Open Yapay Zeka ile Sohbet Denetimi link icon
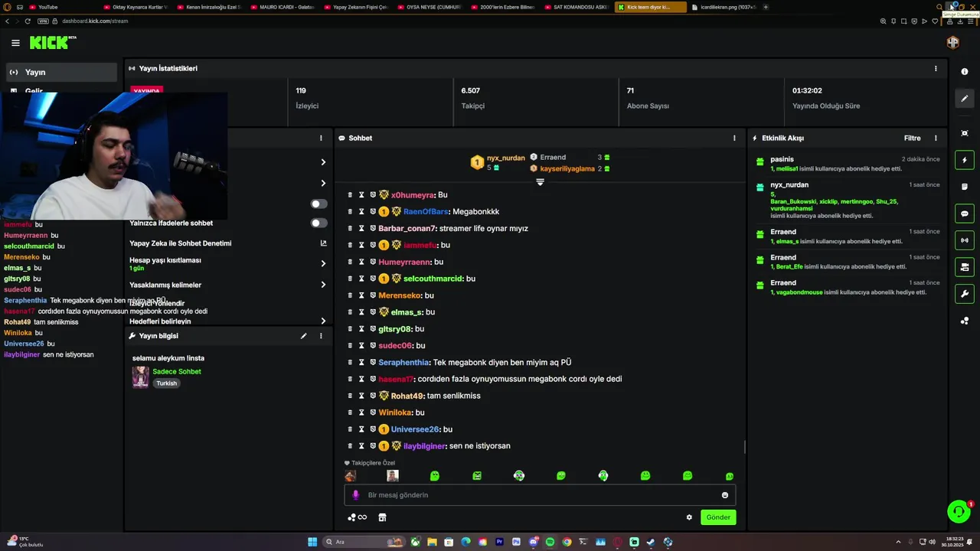Screen dimensions: 980x551 point(323,243)
